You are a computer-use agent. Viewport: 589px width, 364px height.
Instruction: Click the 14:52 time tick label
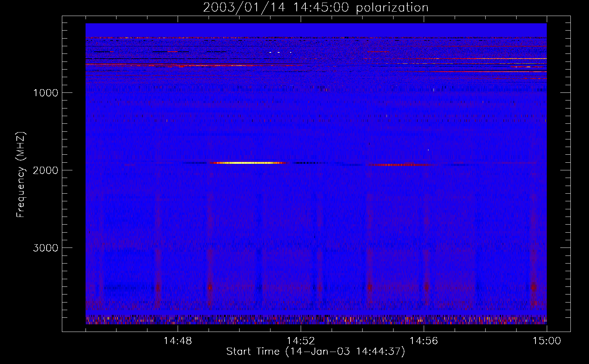coord(301,341)
